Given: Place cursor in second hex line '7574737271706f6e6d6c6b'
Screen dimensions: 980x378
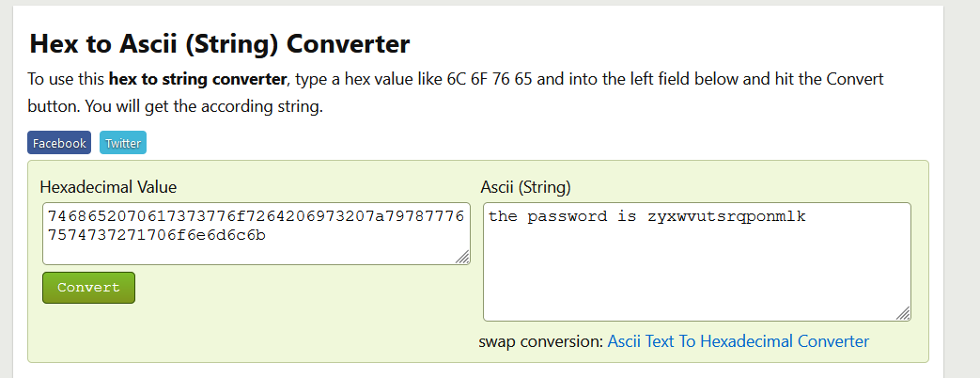Looking at the screenshot, I should click(x=156, y=234).
